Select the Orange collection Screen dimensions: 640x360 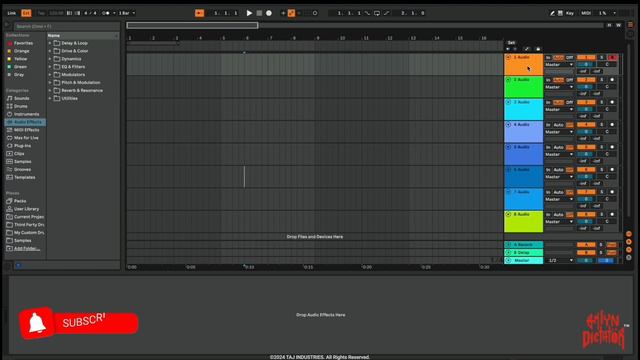(x=22, y=51)
